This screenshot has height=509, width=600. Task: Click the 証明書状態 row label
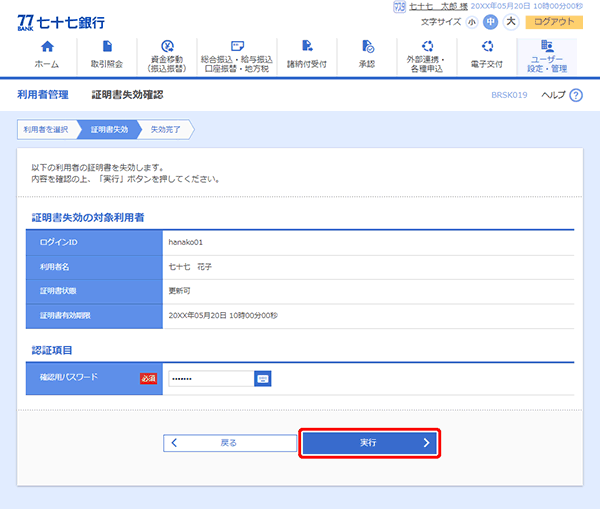[58, 291]
